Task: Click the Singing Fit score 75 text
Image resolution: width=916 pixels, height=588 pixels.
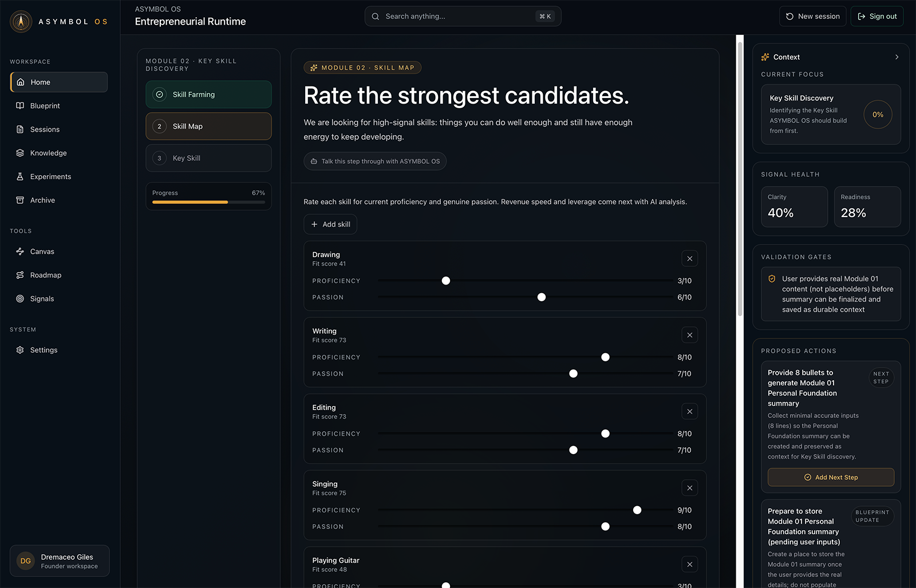Action: point(329,493)
